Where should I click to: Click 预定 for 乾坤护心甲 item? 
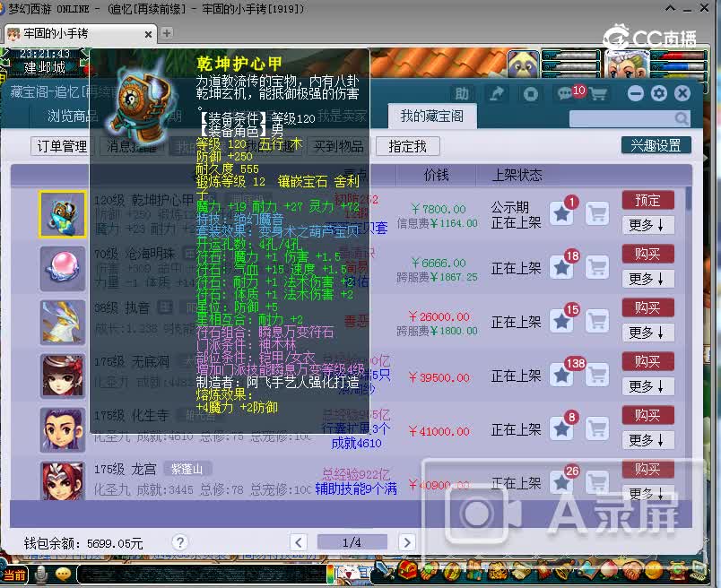point(647,200)
